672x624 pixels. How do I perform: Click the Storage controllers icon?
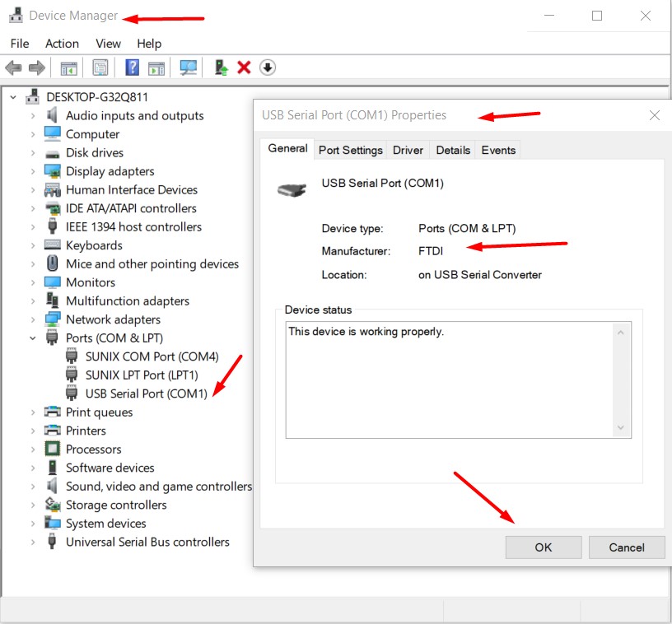click(52, 505)
